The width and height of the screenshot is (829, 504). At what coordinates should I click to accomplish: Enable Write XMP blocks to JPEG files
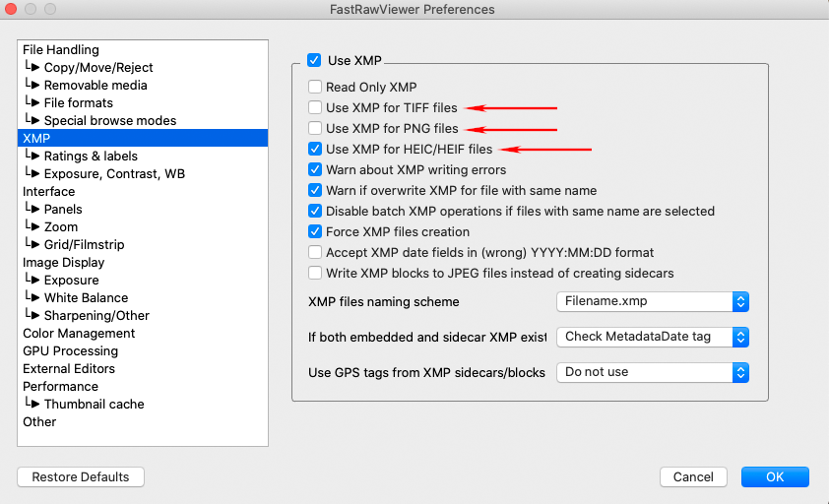315,273
